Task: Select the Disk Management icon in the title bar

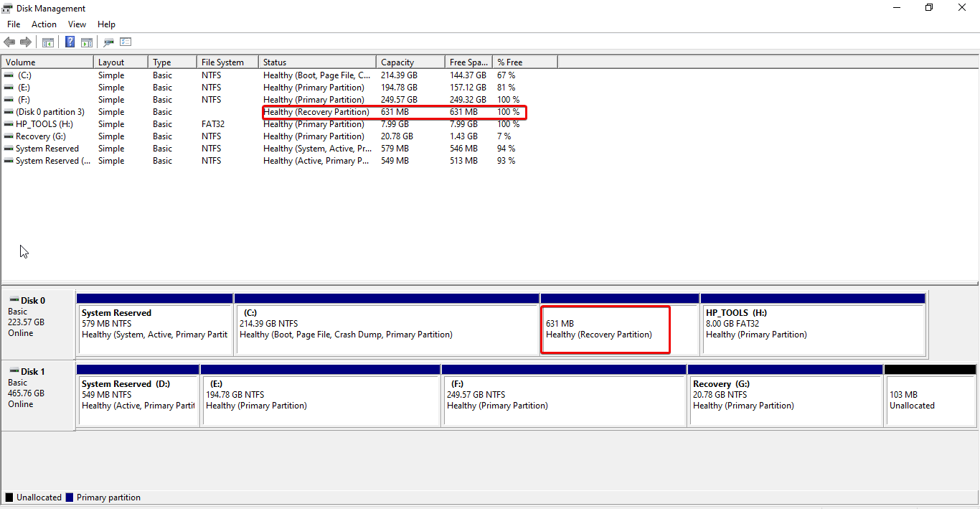Action: click(x=6, y=8)
